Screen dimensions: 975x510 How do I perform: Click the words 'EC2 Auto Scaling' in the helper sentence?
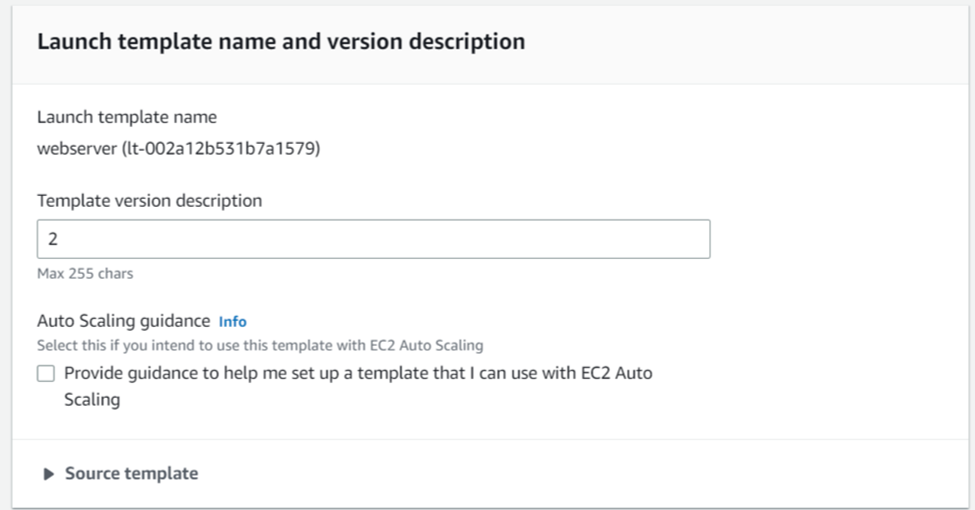426,345
